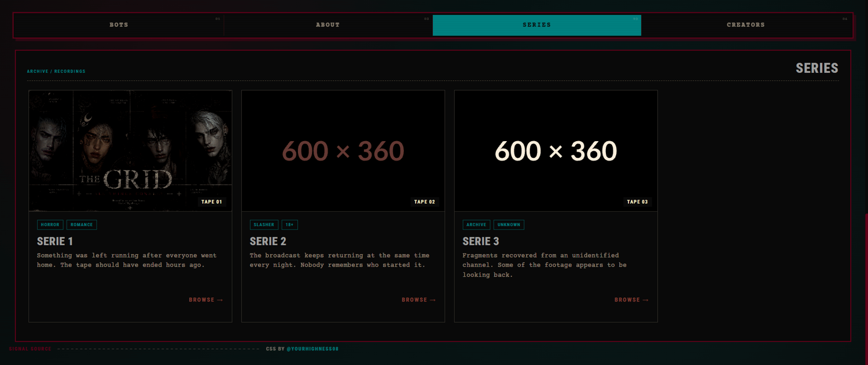Select the HORROR tag
Screen dimensions: 868x365
pos(50,225)
